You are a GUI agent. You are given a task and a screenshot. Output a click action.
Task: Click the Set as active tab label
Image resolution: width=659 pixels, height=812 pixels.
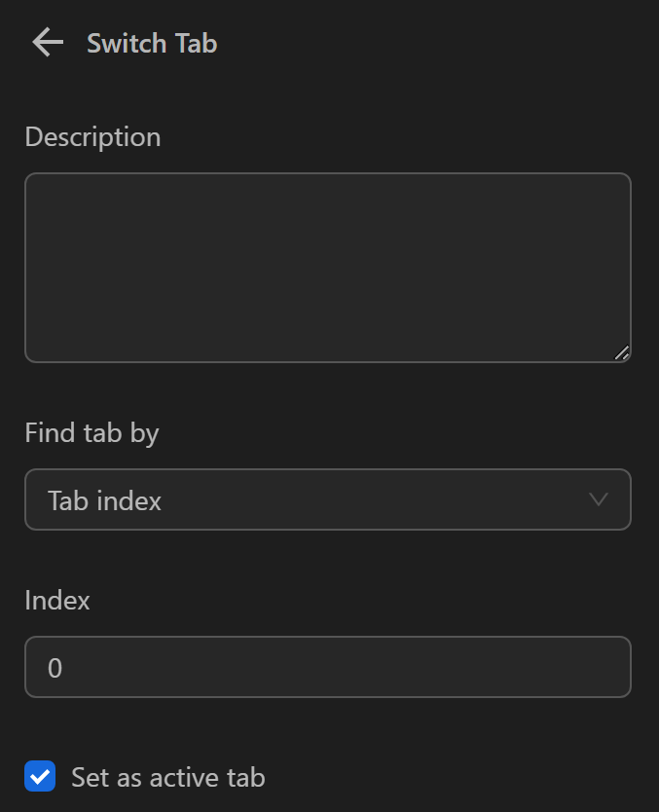click(x=167, y=777)
